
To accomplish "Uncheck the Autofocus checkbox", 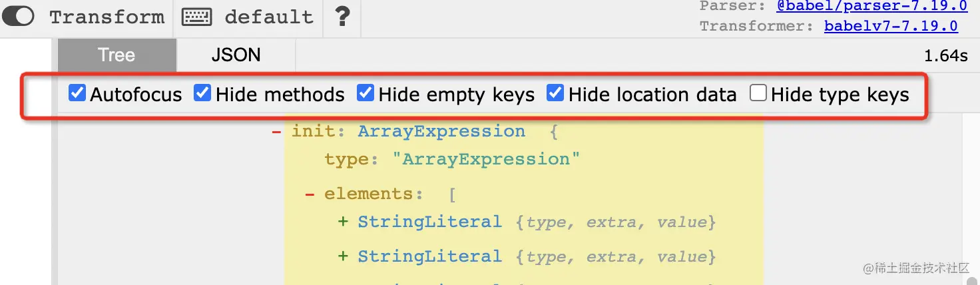I will (x=77, y=93).
